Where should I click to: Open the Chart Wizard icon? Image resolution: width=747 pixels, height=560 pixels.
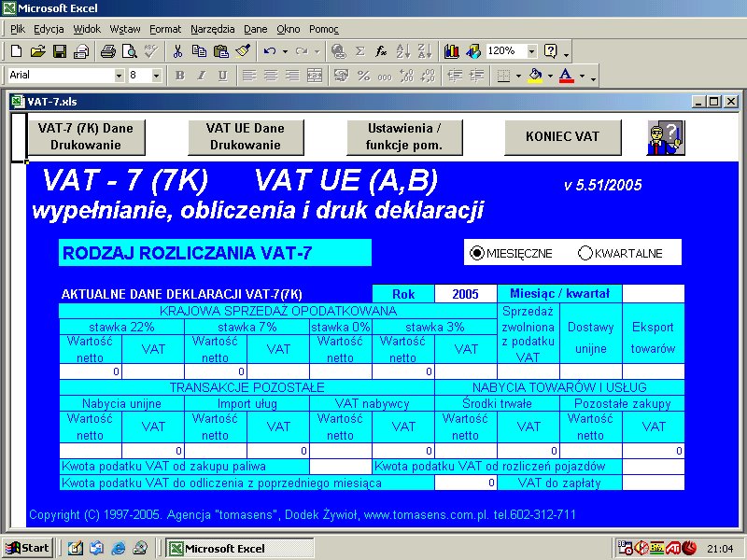click(x=452, y=50)
